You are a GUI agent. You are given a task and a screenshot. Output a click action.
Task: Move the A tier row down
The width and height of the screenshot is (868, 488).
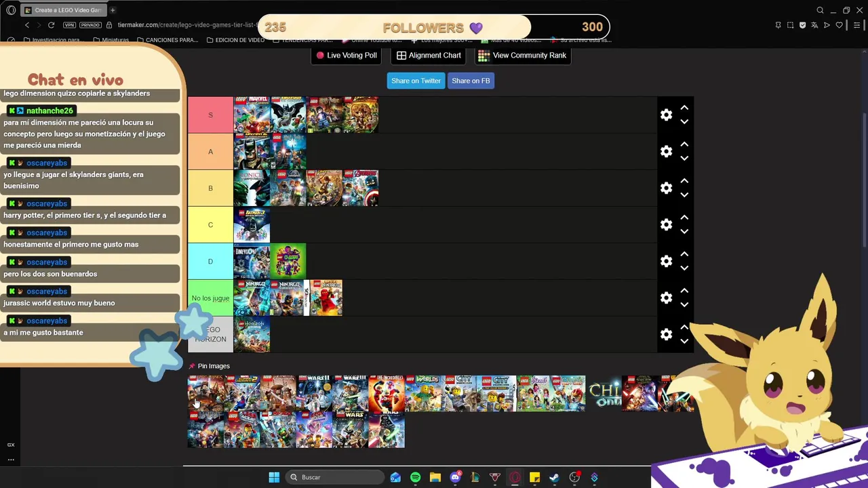684,159
